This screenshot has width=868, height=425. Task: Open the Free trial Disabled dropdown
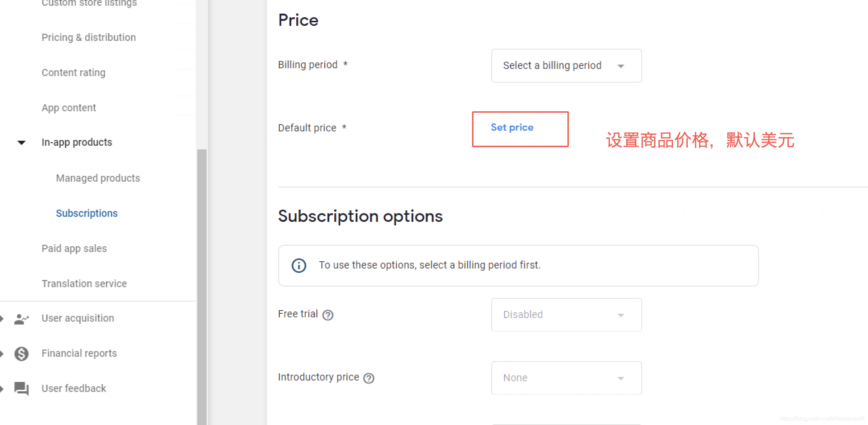tap(566, 315)
